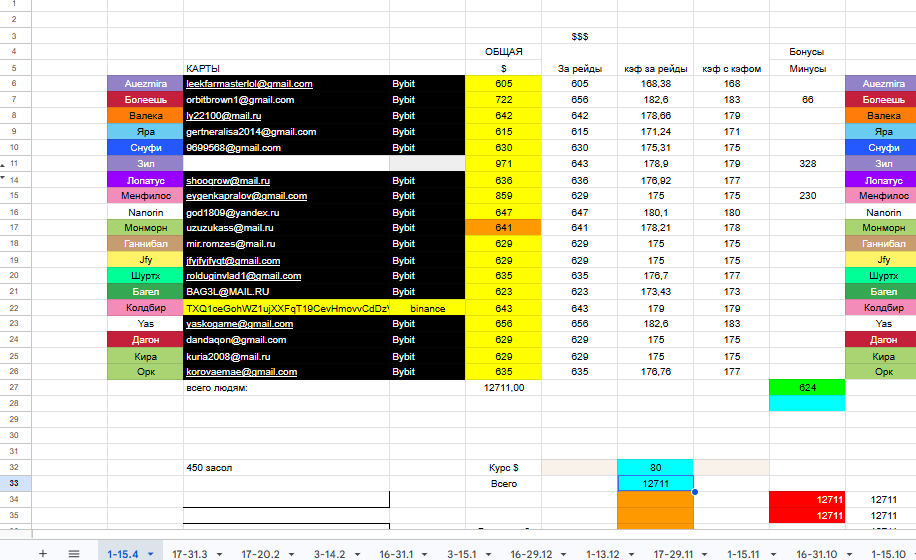
Task: Select the 'Всего' label cell
Action: coord(504,484)
